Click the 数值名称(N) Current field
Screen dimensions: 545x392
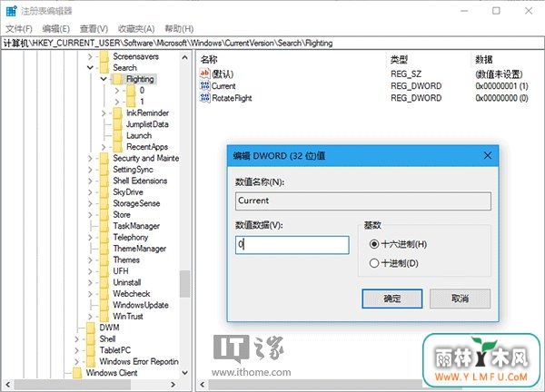(362, 201)
